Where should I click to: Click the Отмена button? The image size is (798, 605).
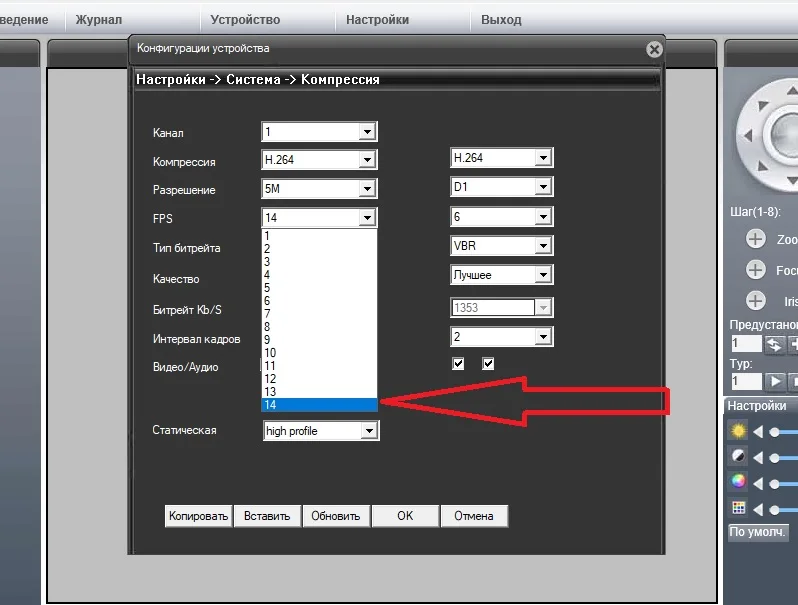coord(474,516)
